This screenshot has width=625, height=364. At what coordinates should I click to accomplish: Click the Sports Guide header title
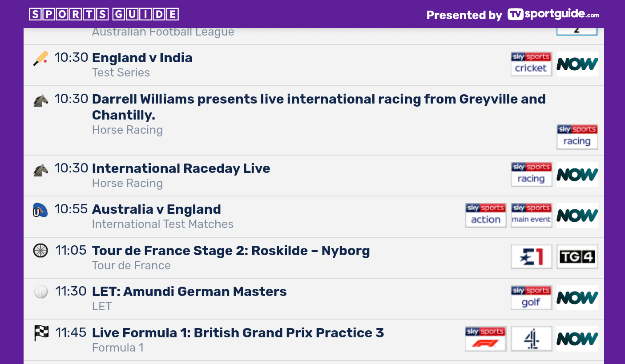[x=104, y=15]
